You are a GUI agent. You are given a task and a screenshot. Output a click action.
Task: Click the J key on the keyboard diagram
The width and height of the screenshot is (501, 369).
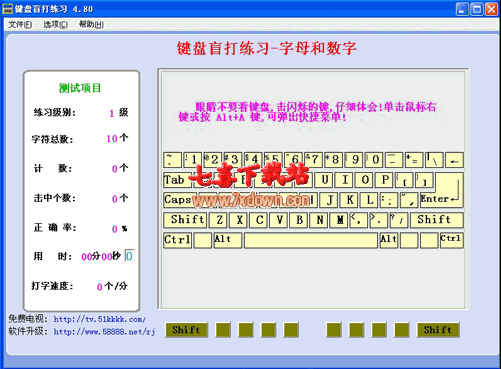click(x=329, y=200)
